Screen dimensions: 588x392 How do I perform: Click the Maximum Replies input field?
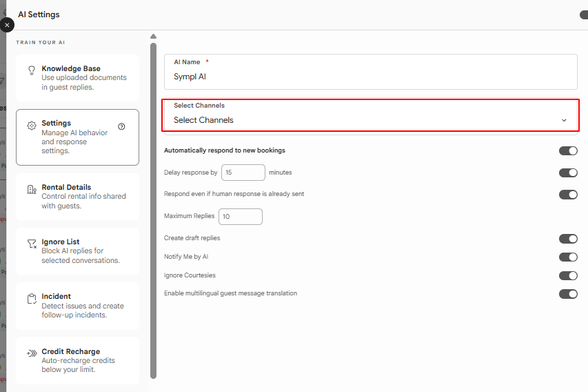click(x=241, y=217)
